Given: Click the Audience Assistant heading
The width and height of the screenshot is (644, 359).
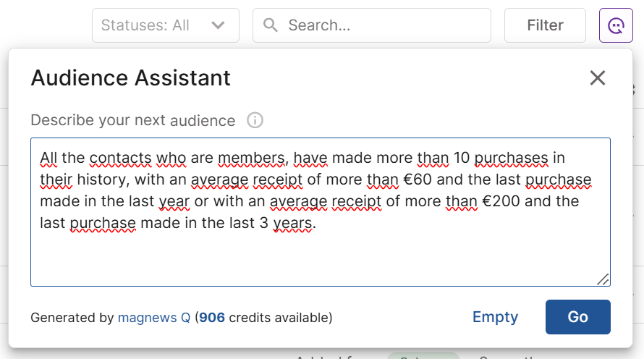Looking at the screenshot, I should click(x=130, y=78).
